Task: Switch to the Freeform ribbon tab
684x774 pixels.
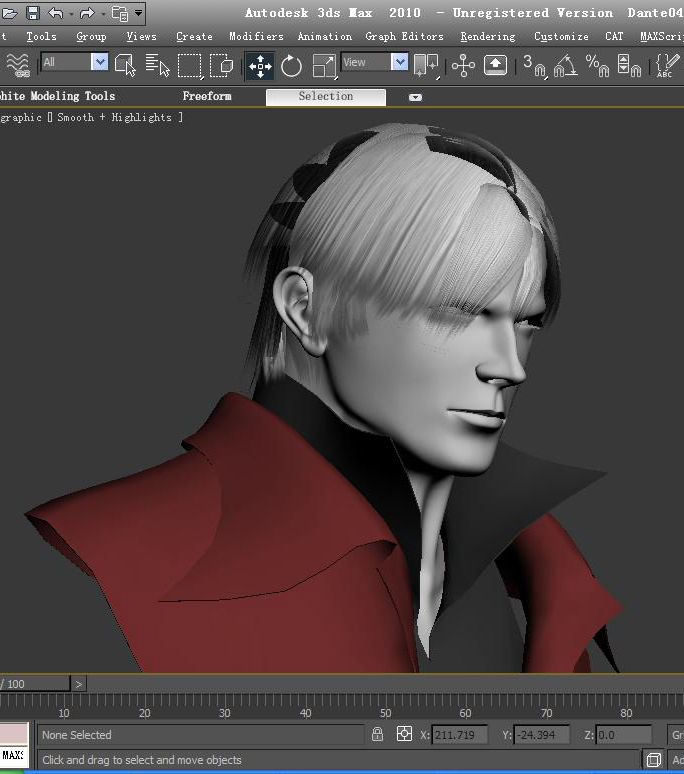Action: (x=207, y=96)
